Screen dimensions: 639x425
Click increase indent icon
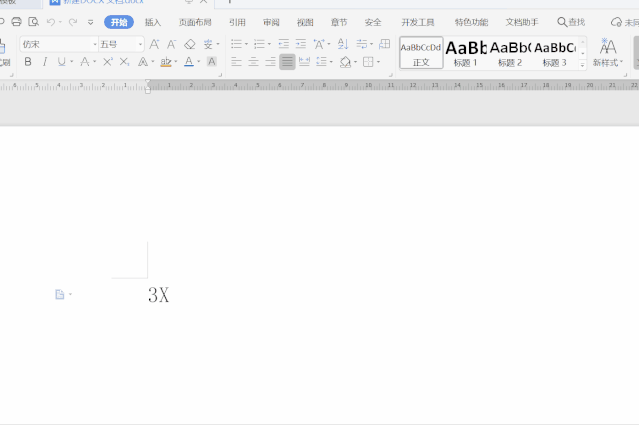(x=301, y=44)
